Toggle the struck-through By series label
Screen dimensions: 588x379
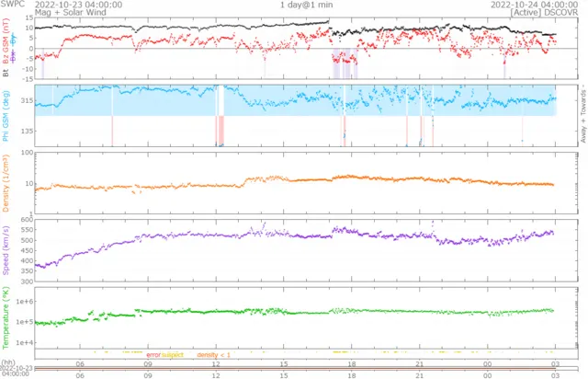pos(14,39)
